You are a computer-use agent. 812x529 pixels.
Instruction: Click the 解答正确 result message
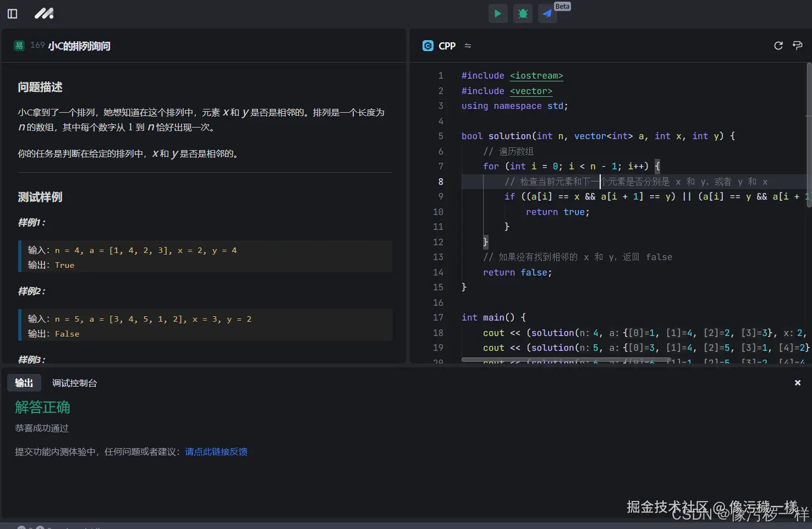[42, 407]
